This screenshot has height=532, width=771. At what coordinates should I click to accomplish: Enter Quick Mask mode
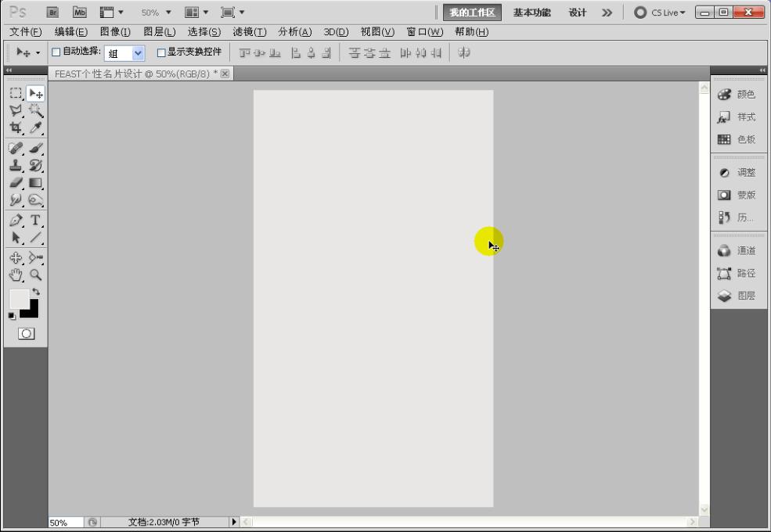[x=26, y=332]
